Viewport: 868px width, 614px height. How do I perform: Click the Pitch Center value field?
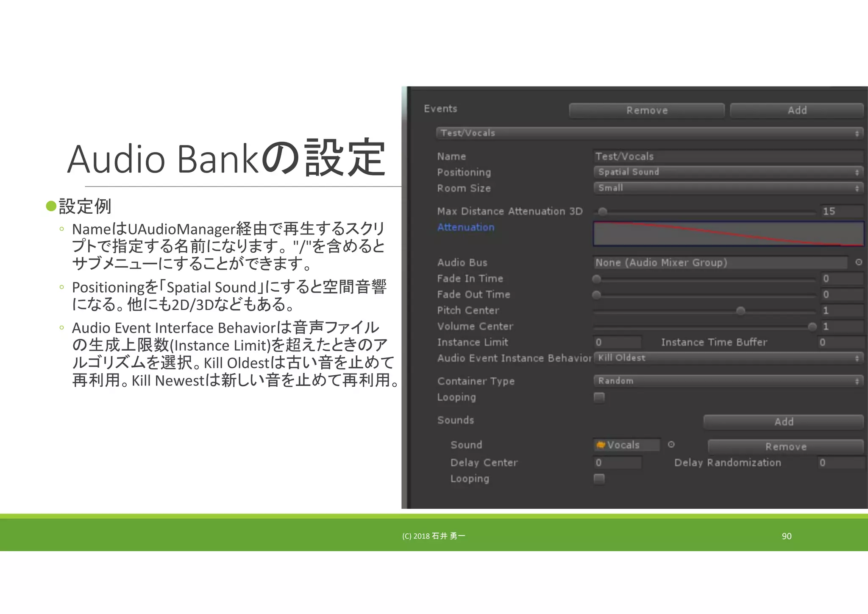point(842,310)
